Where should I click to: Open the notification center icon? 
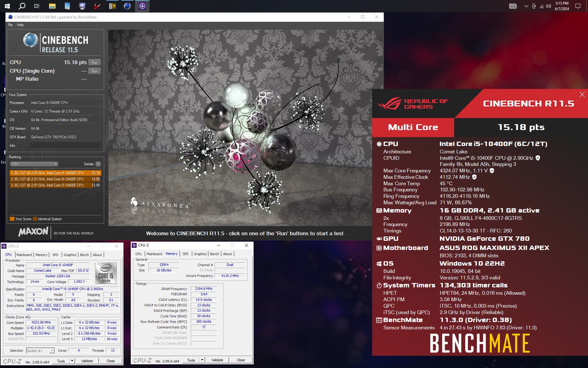[578, 6]
